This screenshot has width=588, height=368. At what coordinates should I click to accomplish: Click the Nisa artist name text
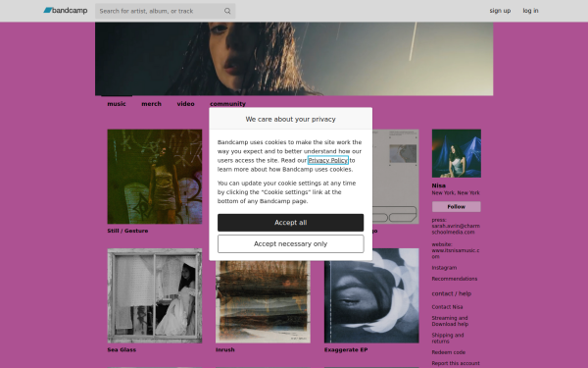(x=438, y=185)
